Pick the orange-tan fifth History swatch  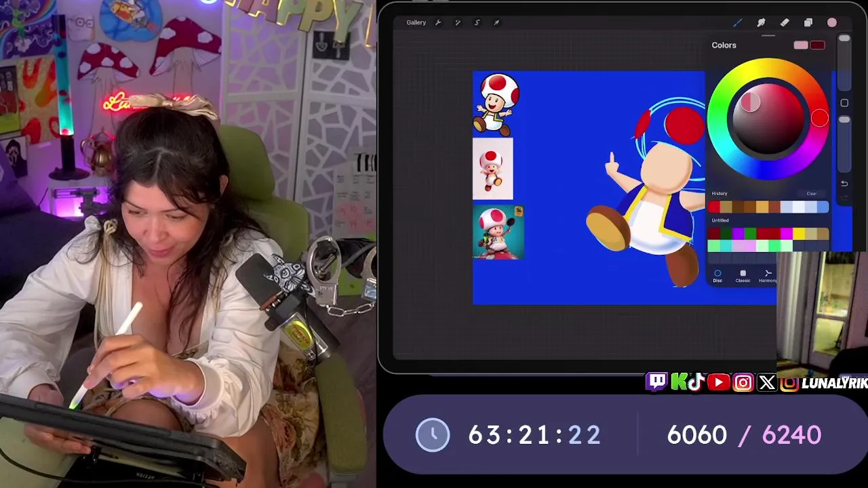pos(762,207)
